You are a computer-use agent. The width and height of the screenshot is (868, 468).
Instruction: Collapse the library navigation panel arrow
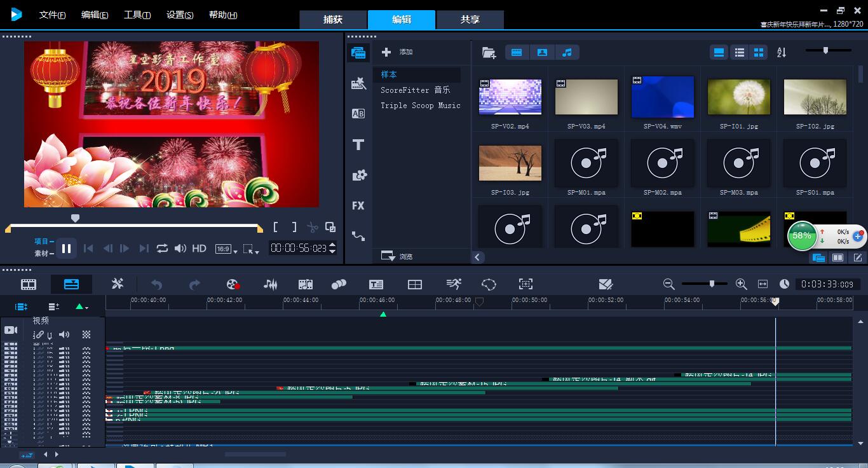[478, 257]
